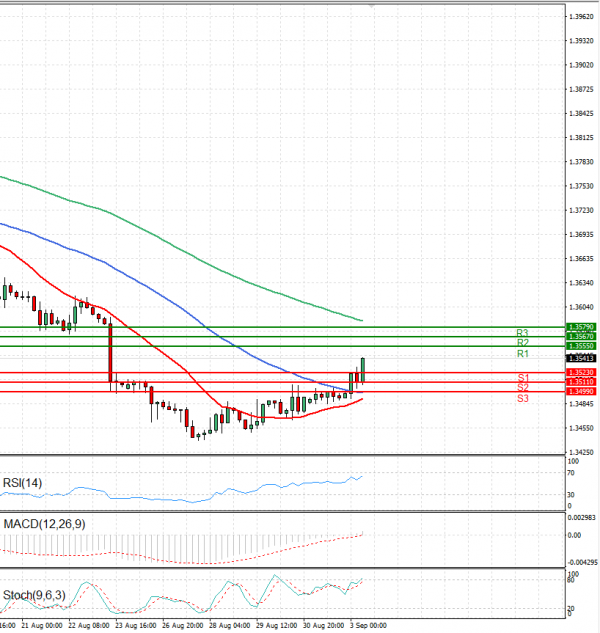Click the latest green candlestick at 3 Sep
600x633 pixels.
(363, 370)
